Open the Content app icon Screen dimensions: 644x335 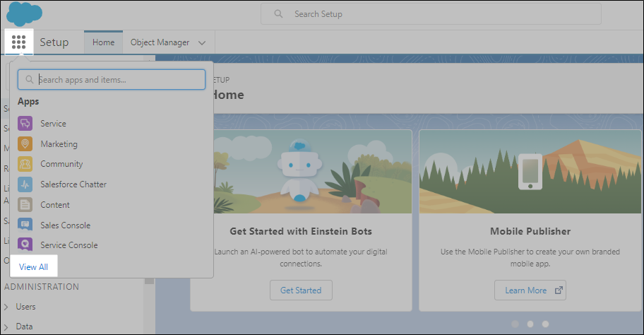click(x=25, y=205)
